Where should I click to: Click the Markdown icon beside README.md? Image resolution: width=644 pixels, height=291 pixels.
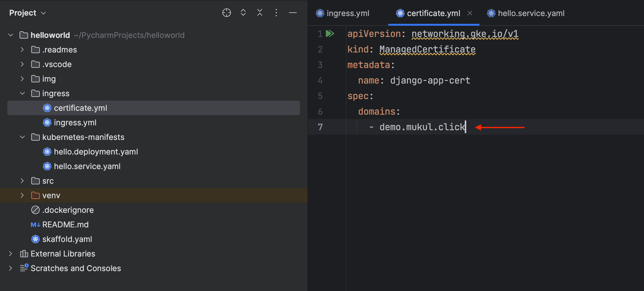click(x=35, y=224)
